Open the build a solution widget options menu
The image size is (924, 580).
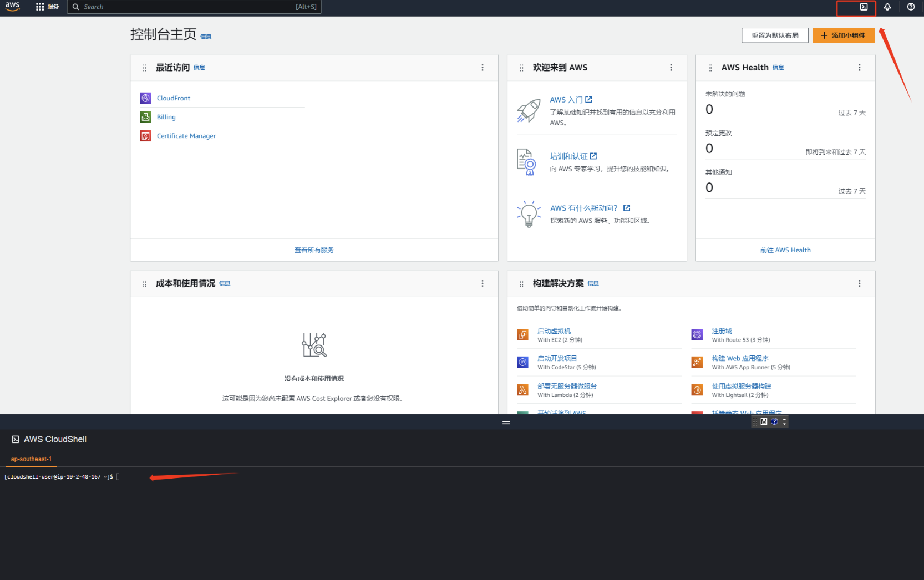coord(860,283)
